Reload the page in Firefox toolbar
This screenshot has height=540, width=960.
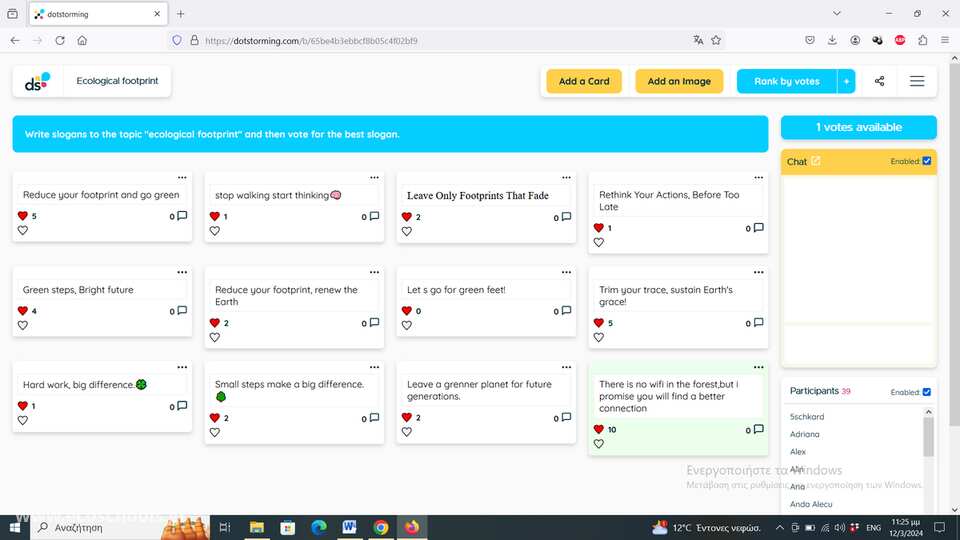tap(60, 40)
